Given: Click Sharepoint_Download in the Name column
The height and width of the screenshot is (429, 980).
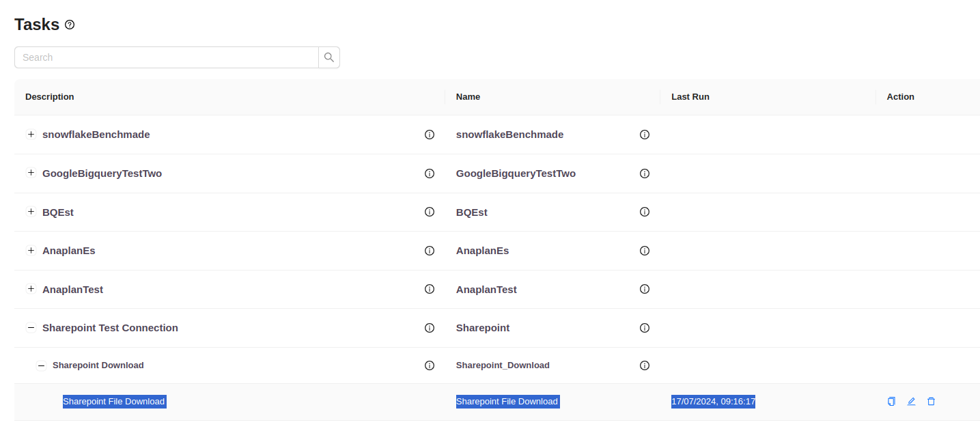Looking at the screenshot, I should coord(503,365).
